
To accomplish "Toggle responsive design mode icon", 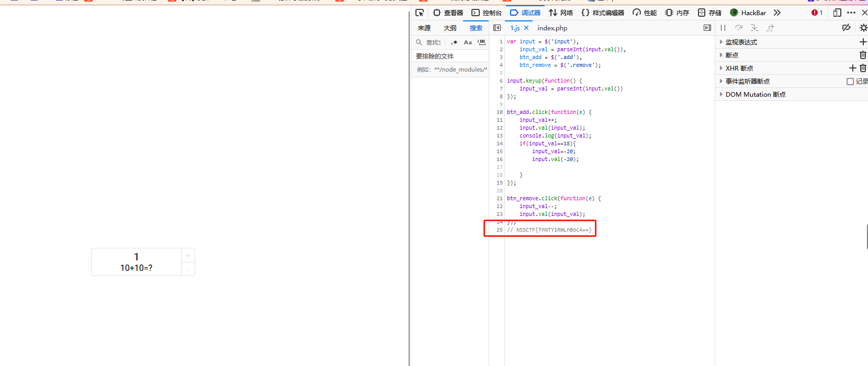I will (x=837, y=13).
